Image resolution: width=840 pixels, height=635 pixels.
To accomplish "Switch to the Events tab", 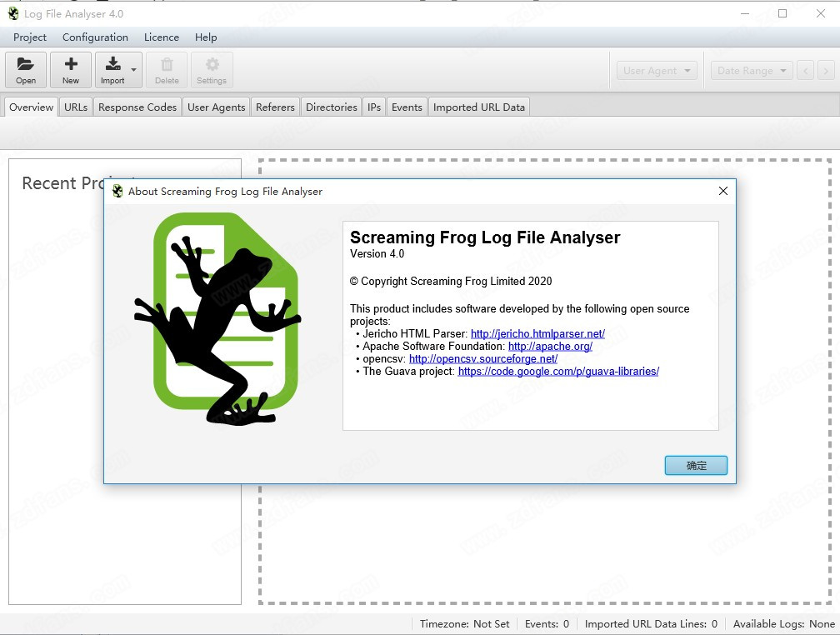I will [407, 107].
